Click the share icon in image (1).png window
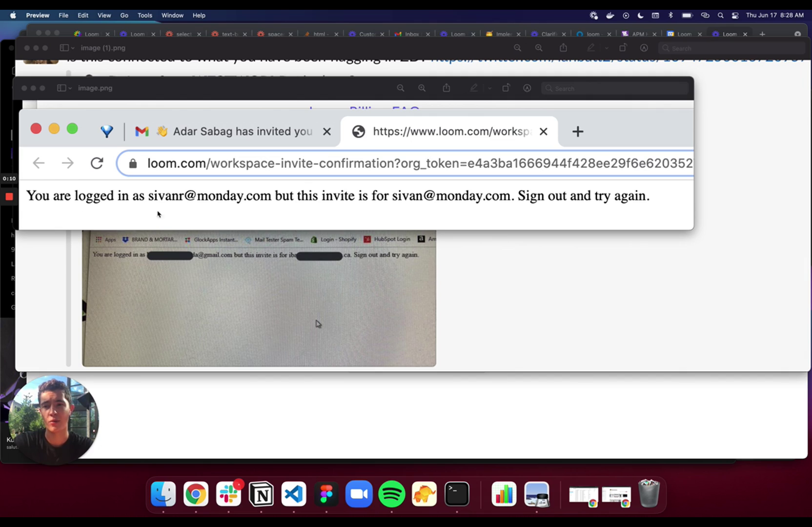The image size is (812, 527). coord(564,47)
